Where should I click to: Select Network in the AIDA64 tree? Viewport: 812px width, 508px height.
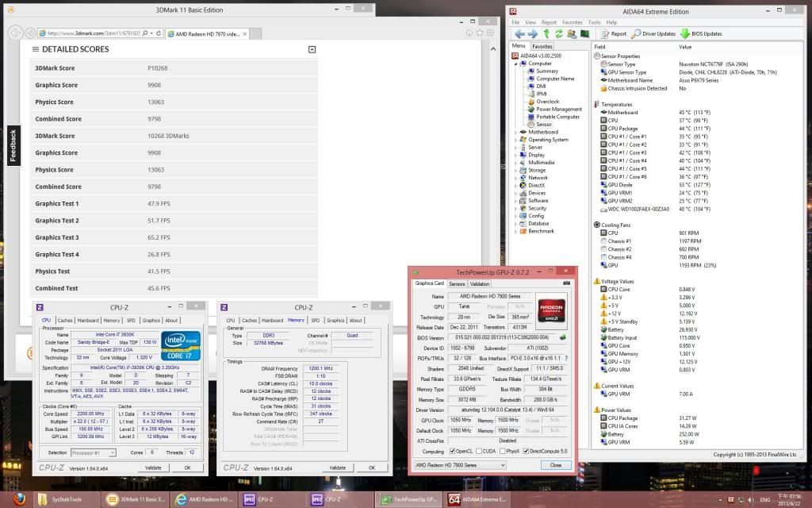pyautogui.click(x=538, y=178)
